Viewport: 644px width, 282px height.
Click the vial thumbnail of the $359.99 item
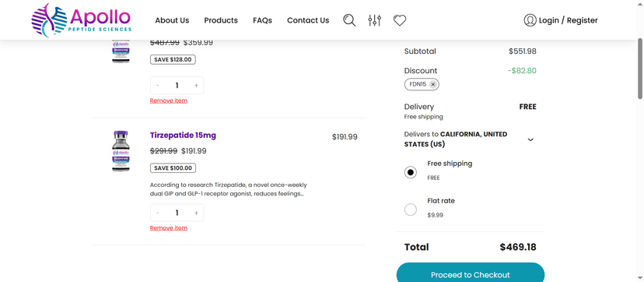[121, 51]
